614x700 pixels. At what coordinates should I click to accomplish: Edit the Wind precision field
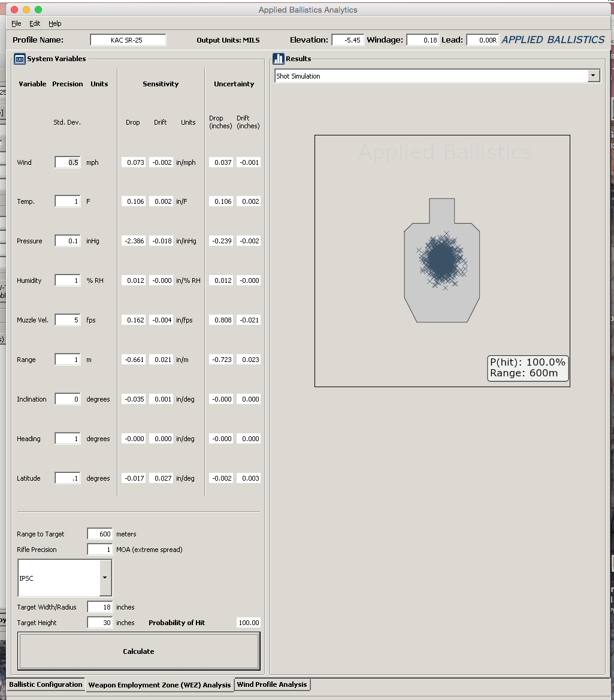68,162
